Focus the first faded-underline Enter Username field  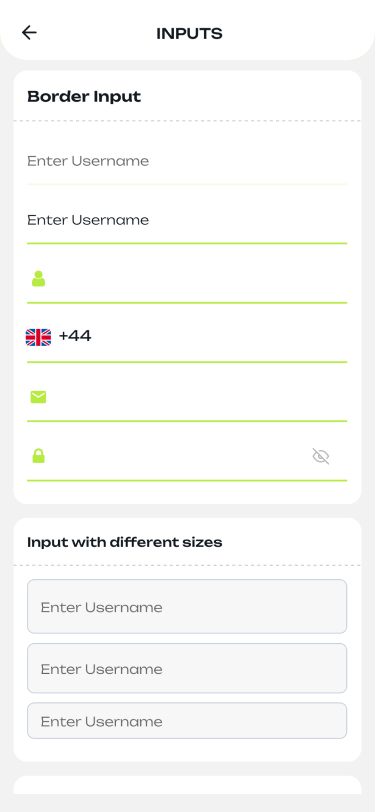[187, 161]
